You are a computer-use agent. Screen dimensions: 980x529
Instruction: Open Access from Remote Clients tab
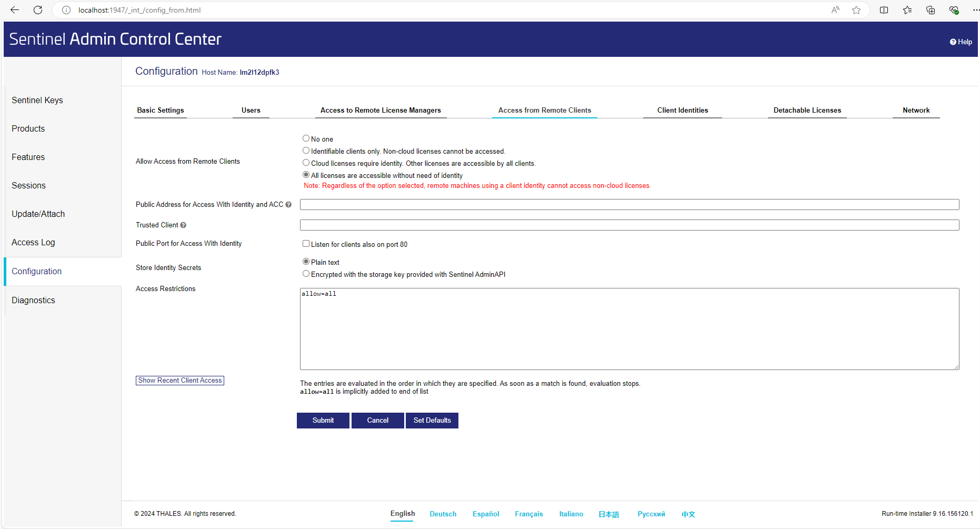click(545, 111)
